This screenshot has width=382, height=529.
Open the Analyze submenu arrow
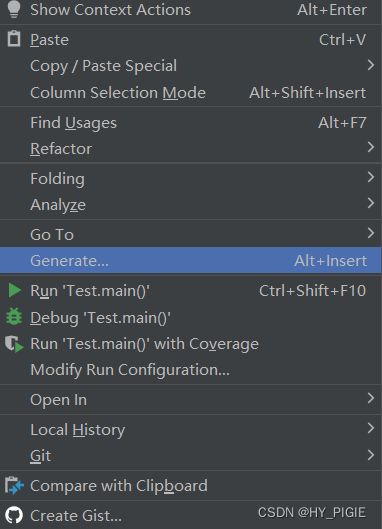371,203
